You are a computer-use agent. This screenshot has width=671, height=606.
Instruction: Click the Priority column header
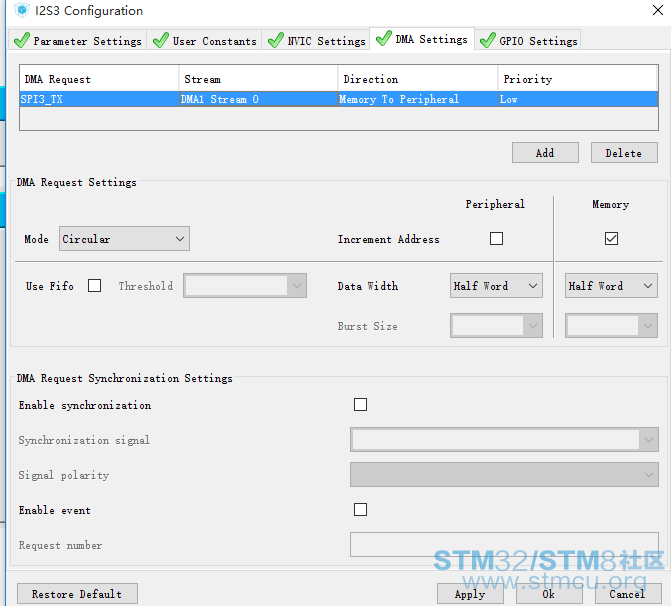pos(578,79)
